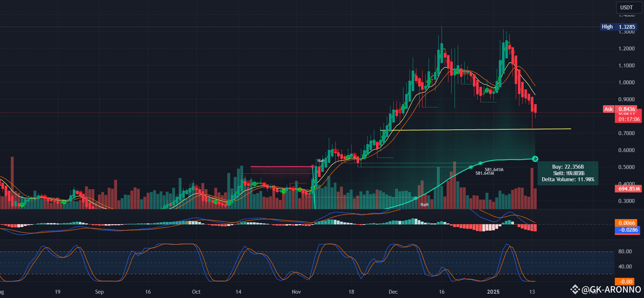This screenshot has height=298, width=644.
Task: Click the 0.8436 ask price value
Action: [x=627, y=109]
